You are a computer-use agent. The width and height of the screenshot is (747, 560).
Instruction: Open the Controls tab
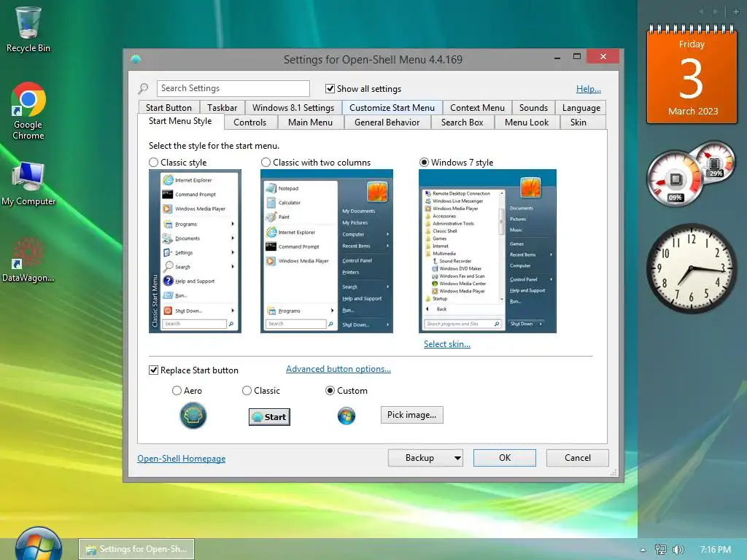pos(249,122)
